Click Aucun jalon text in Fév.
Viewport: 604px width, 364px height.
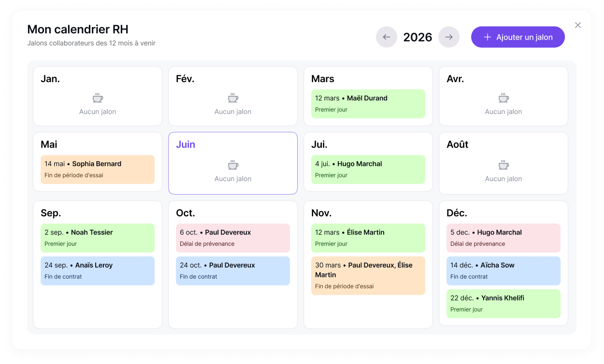[x=233, y=112]
